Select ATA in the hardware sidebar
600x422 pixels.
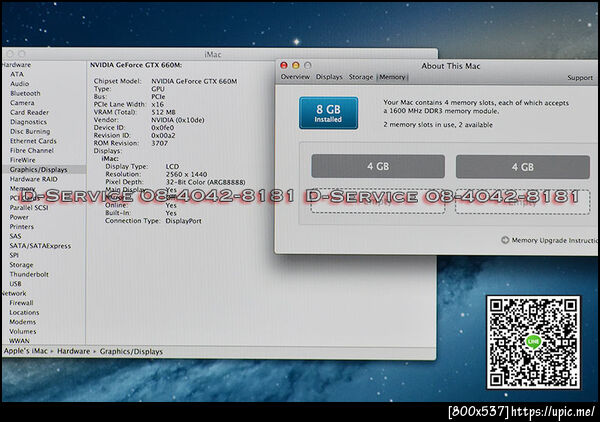[x=17, y=74]
